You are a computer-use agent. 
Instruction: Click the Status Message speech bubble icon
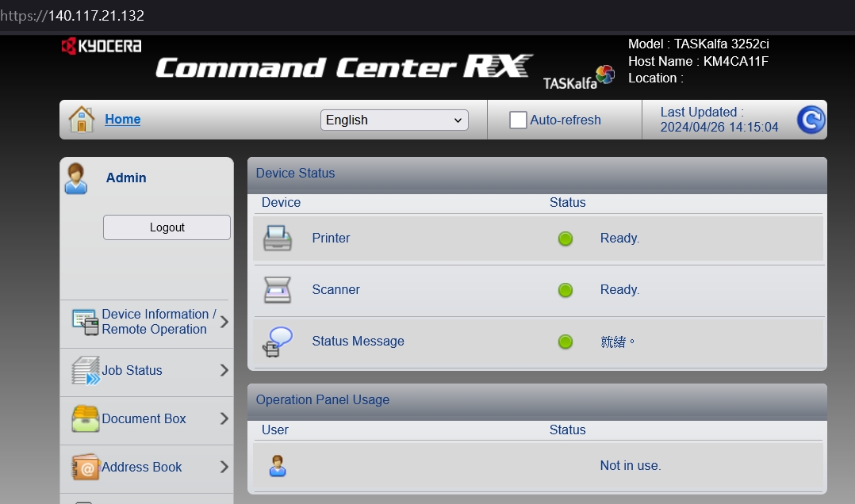point(278,342)
